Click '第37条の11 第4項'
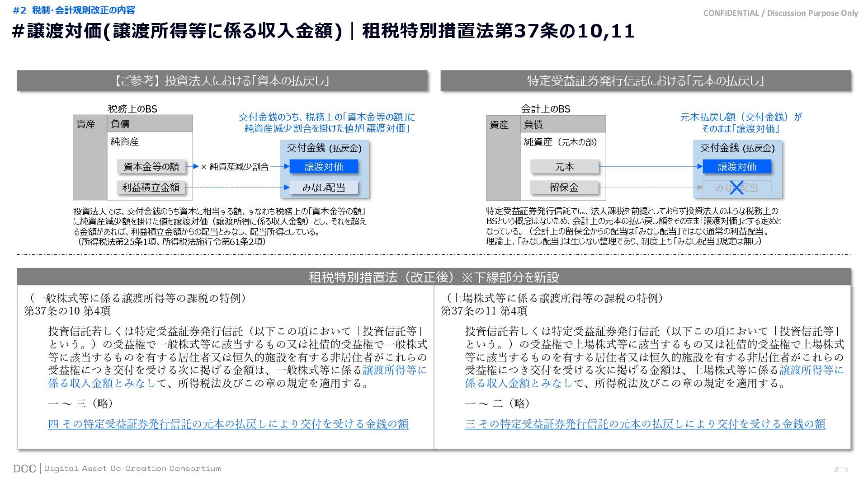The image size is (868, 488). [x=484, y=311]
